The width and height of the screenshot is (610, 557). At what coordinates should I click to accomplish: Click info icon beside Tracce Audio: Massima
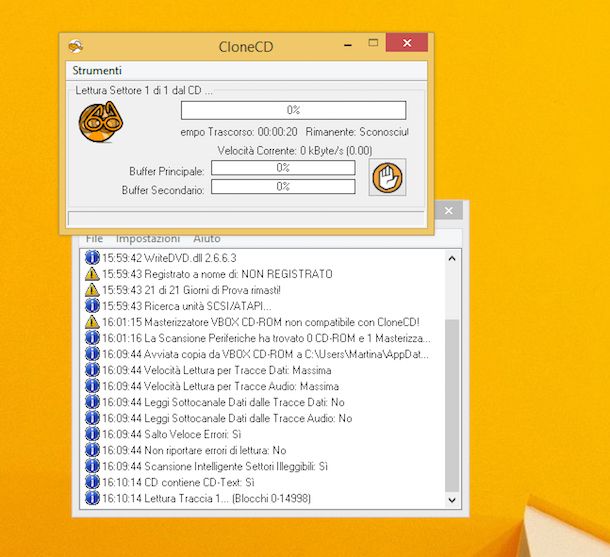(x=92, y=385)
